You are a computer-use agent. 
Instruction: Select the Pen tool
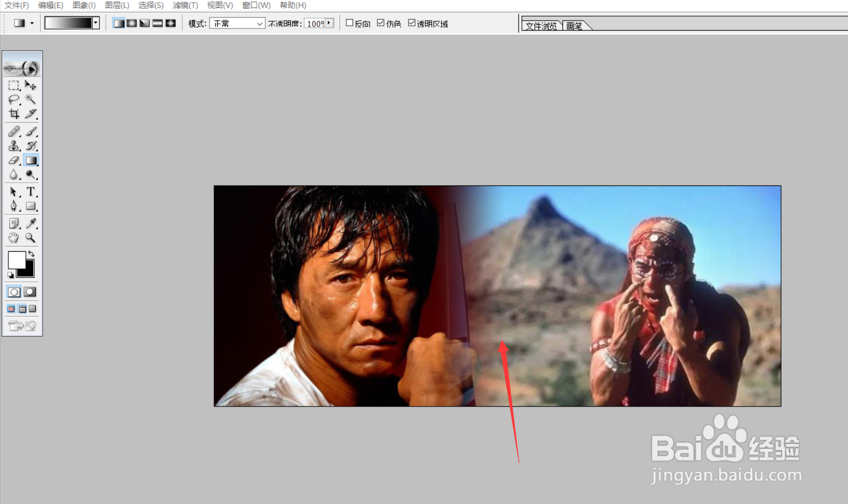[x=14, y=206]
